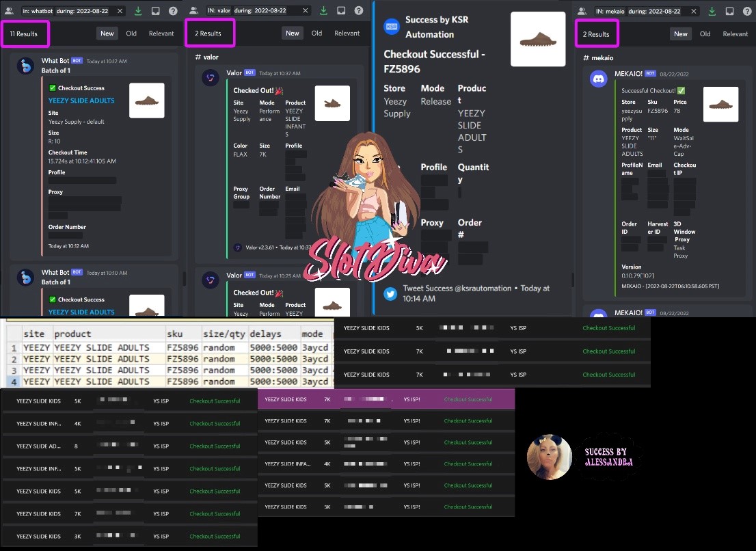Click Valor bot avatar on 10:37 AM message
This screenshot has width=756, height=551.
pos(211,78)
